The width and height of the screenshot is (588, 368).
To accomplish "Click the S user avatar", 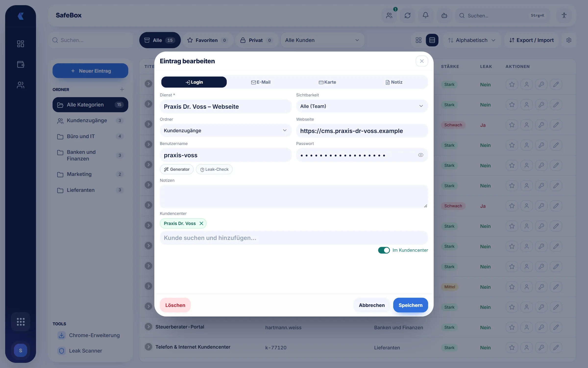I will click(x=21, y=350).
